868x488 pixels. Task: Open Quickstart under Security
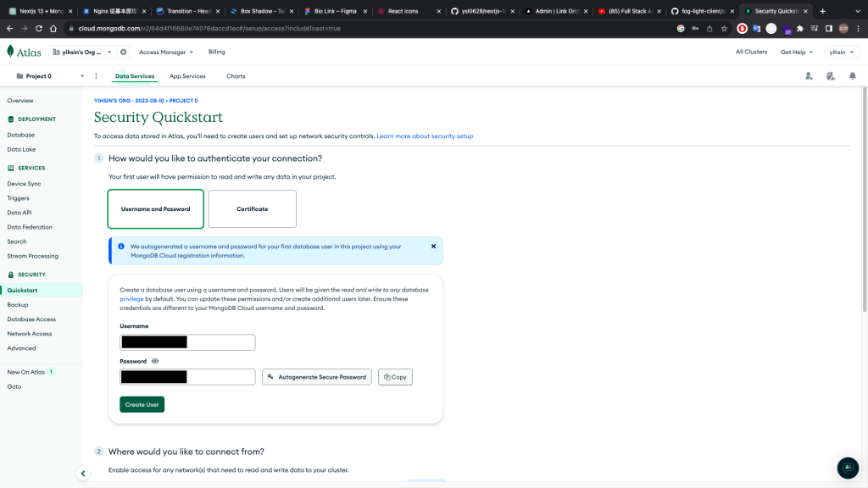[42, 290]
